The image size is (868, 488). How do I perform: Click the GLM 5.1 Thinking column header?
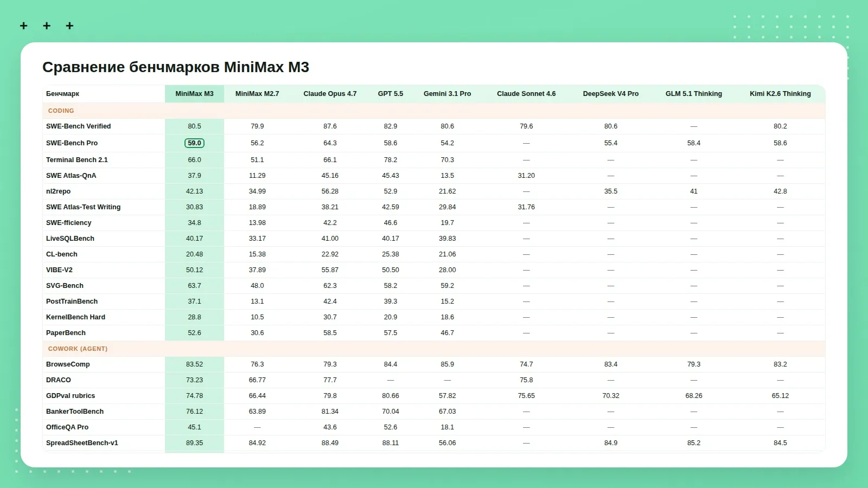(694, 94)
